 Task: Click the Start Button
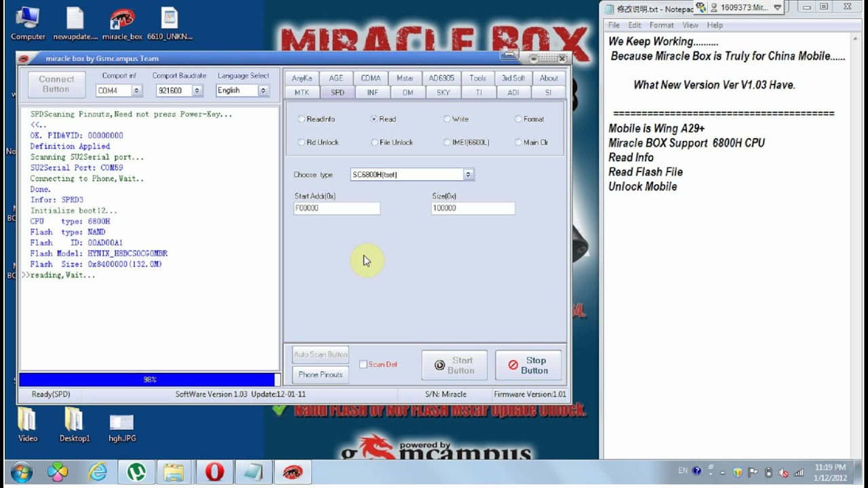(454, 365)
